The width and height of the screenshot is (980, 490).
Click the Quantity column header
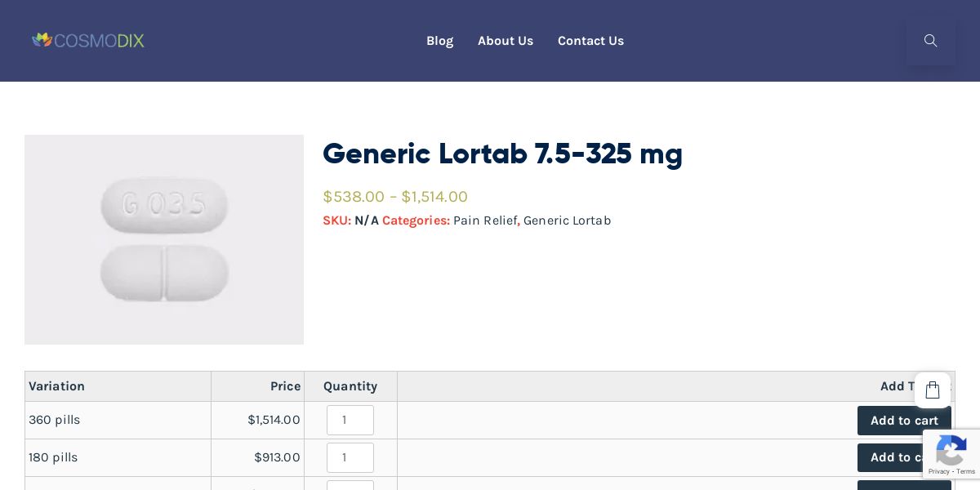350,386
